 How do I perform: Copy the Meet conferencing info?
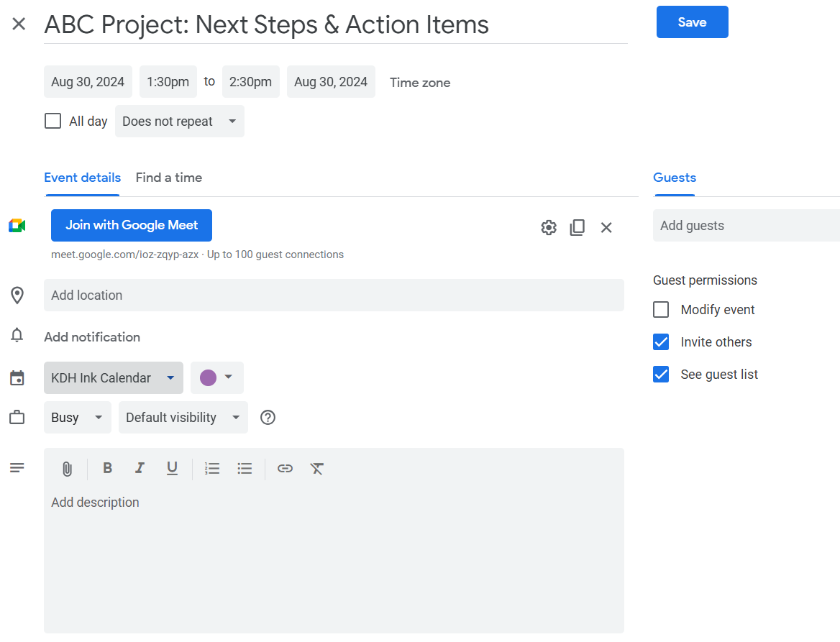tap(577, 228)
